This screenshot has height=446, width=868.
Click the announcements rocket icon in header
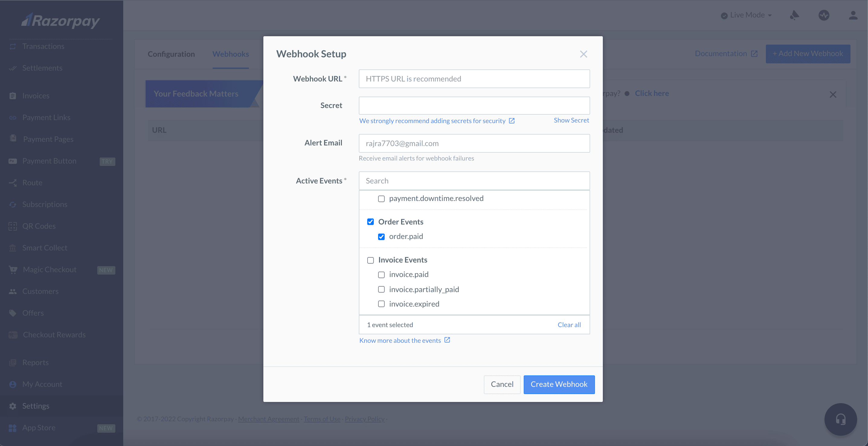[x=794, y=15]
